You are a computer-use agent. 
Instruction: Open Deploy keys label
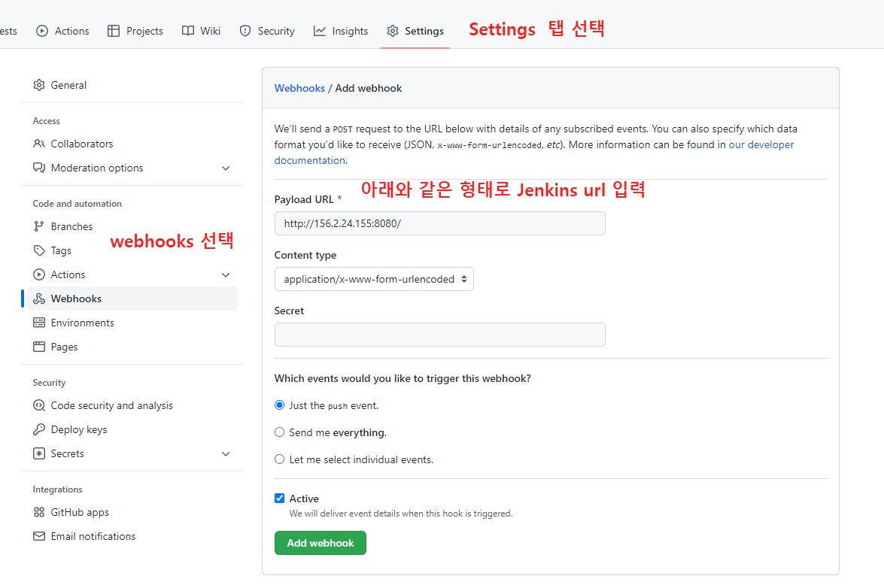click(79, 430)
